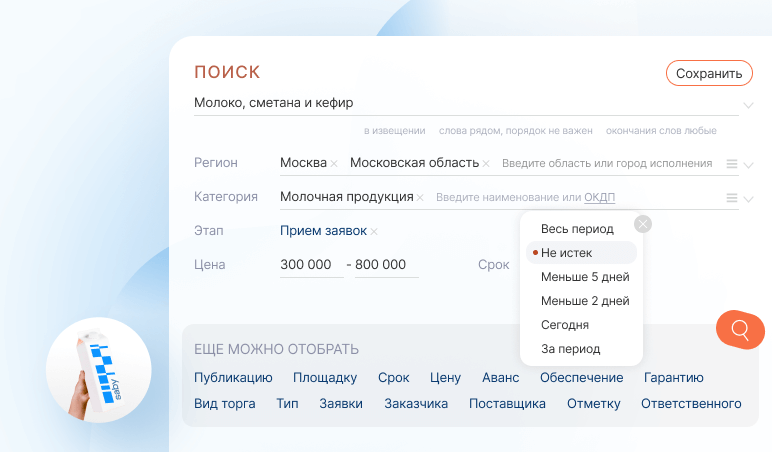Remove the Москва region tag
This screenshot has height=452, width=772.
(x=334, y=164)
